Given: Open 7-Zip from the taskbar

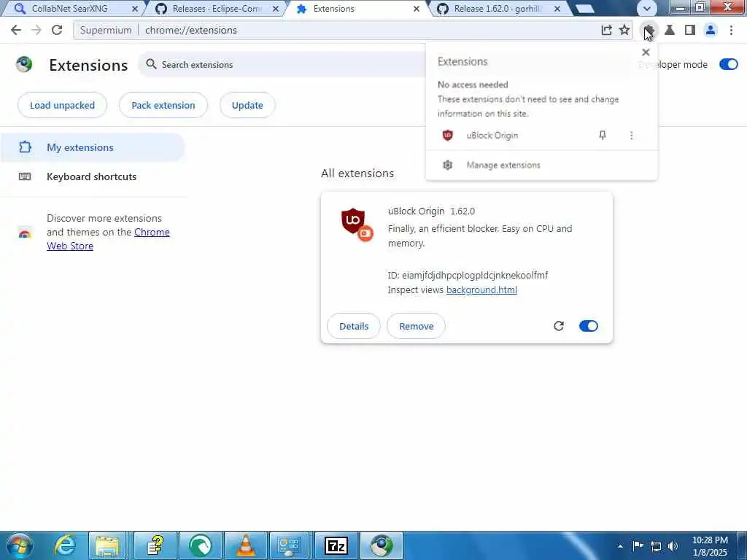Looking at the screenshot, I should point(336,545).
